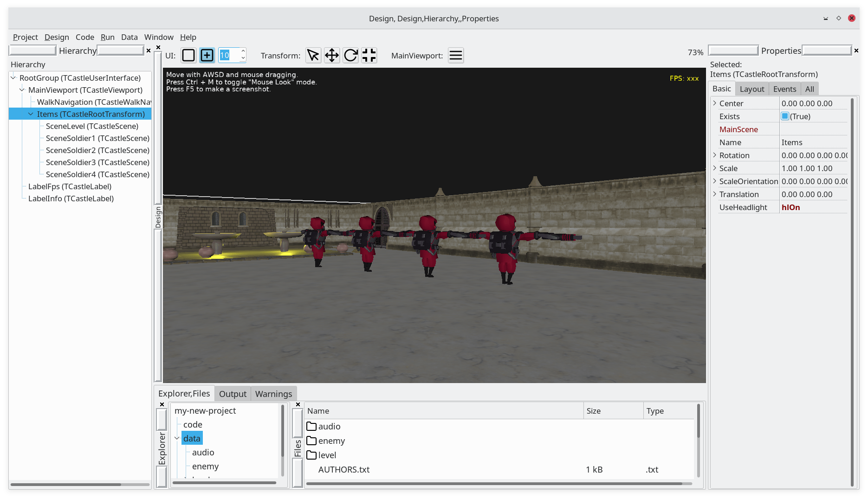This screenshot has height=499, width=868.
Task: Click the UI rectangle design mode icon
Action: (188, 55)
